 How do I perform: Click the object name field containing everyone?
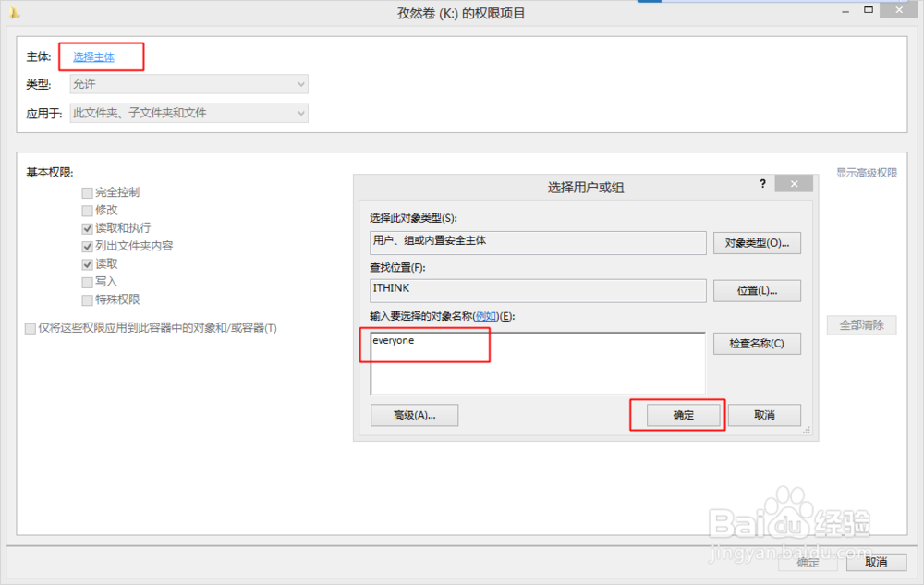[538, 363]
